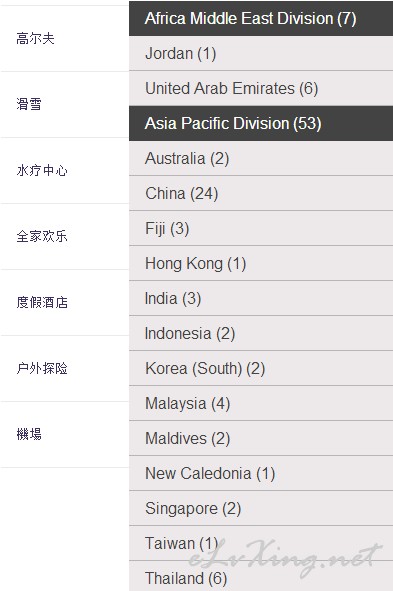Image resolution: width=393 pixels, height=591 pixels.
Task: Select the 滑雪 sidebar category
Action: tap(64, 104)
